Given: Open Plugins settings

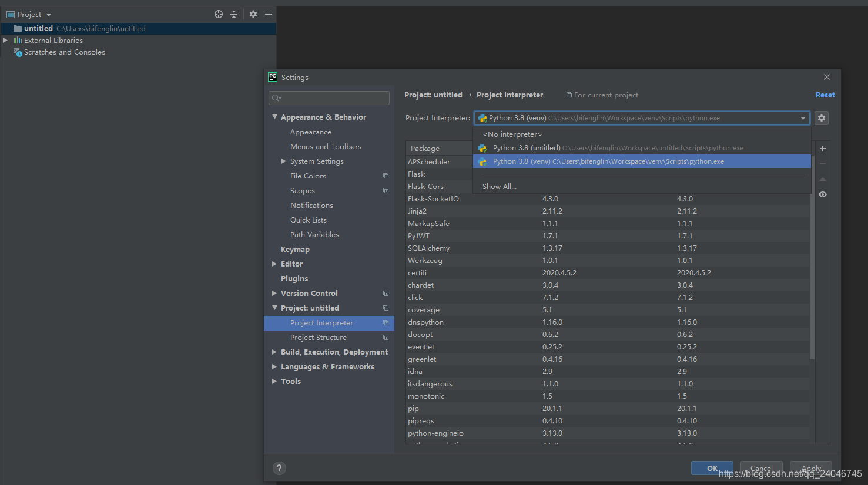Looking at the screenshot, I should [294, 279].
